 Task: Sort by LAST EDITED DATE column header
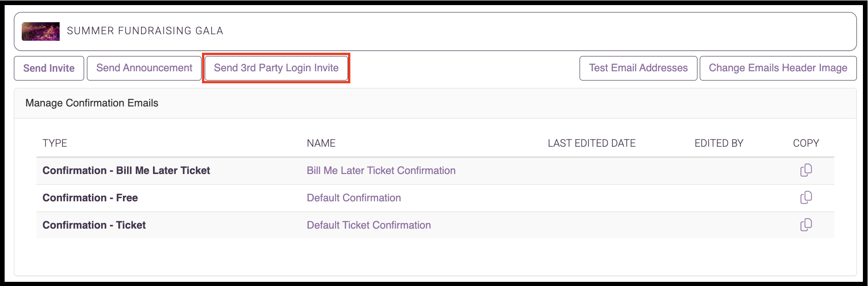point(592,143)
